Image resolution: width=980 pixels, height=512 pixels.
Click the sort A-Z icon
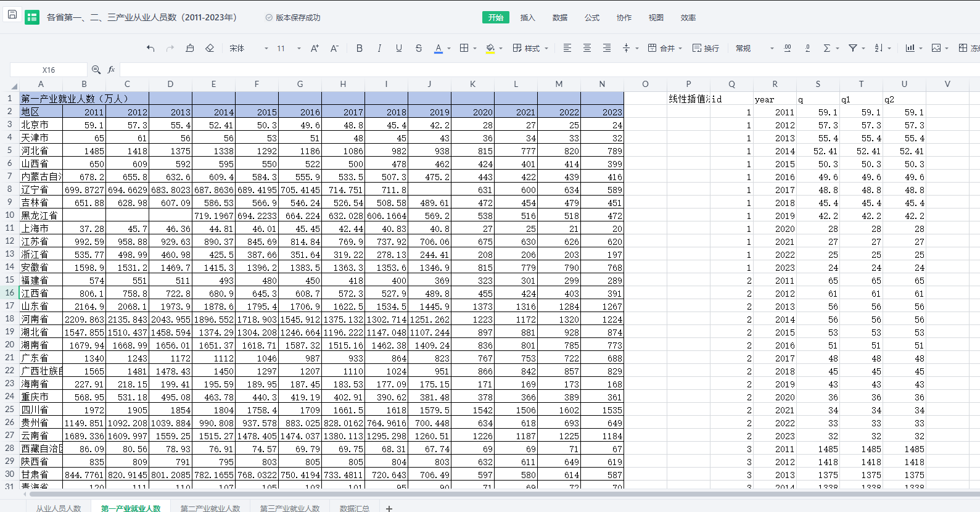click(x=879, y=48)
